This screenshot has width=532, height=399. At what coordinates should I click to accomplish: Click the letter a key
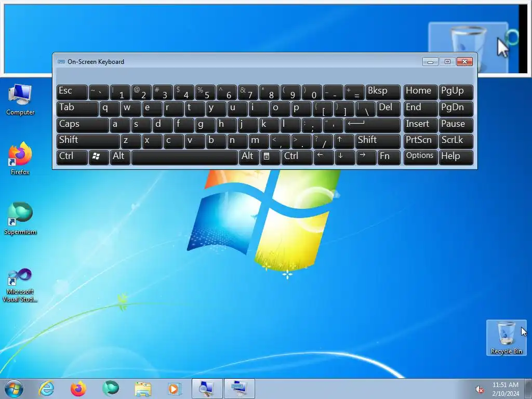[120, 125]
